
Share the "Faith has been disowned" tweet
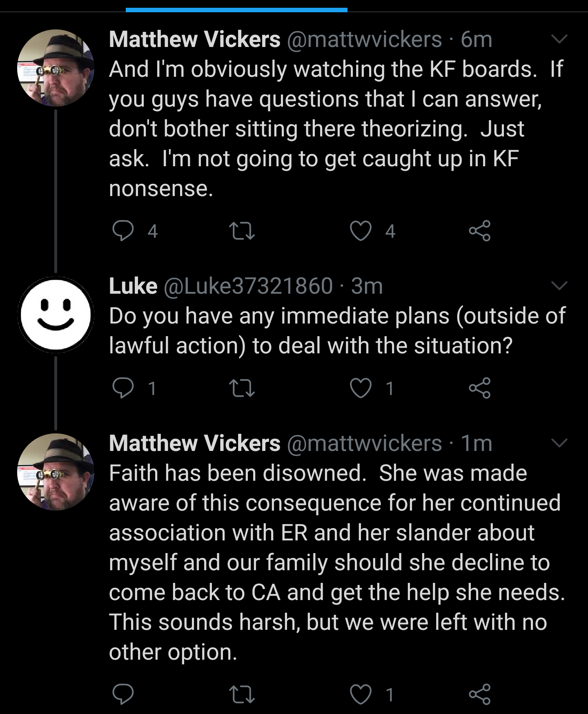coord(479,694)
